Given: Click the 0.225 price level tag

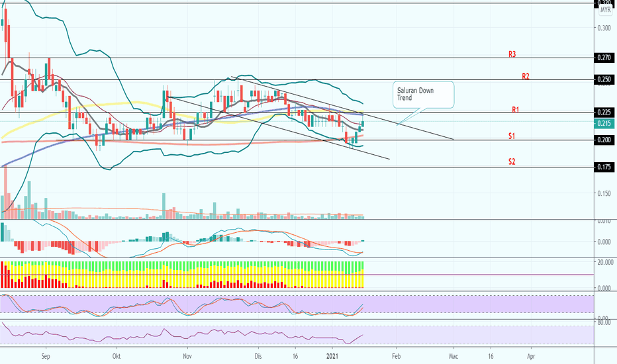Looking at the screenshot, I should (604, 113).
